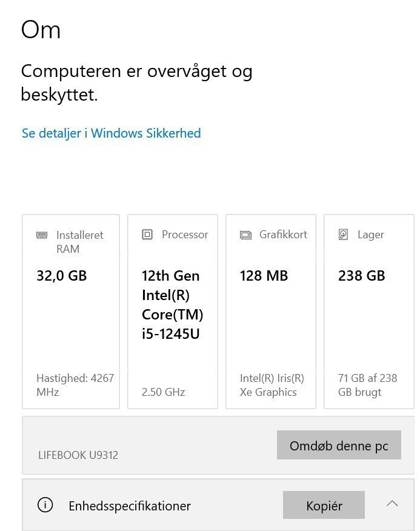This screenshot has height=531, width=420.
Task: Click the Hastighed: 4267 MHz text
Action: pyautogui.click(x=75, y=385)
